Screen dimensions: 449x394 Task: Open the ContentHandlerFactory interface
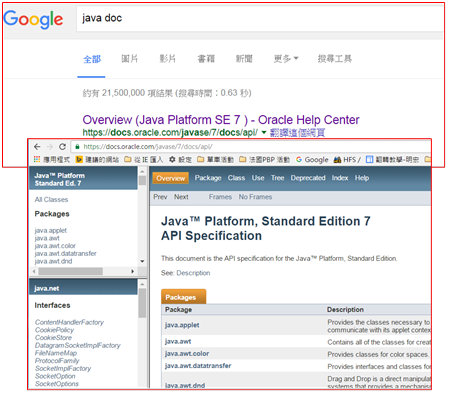tap(69, 322)
